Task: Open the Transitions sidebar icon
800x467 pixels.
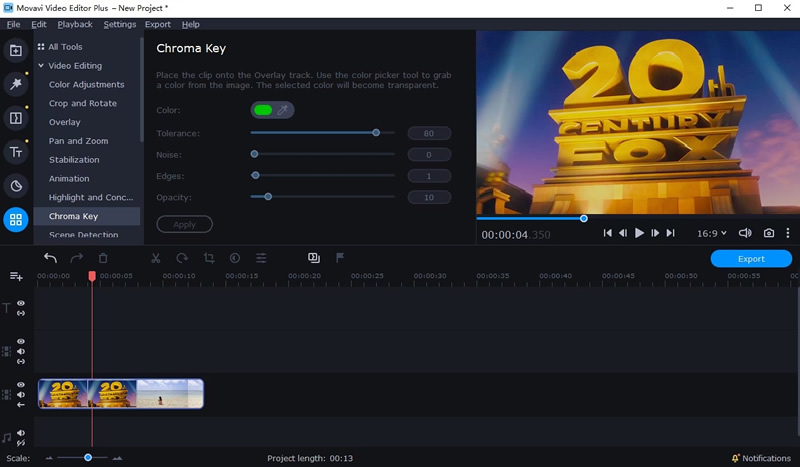Action: (x=16, y=118)
